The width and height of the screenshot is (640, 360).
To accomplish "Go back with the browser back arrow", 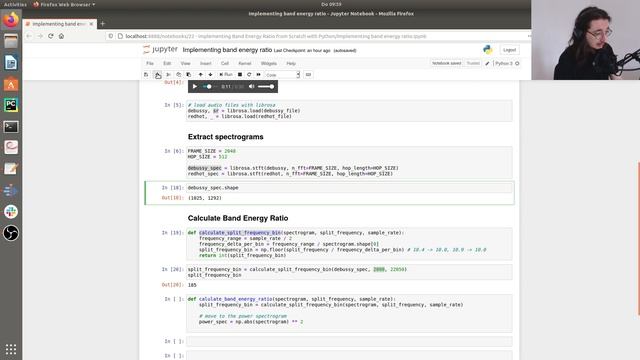I will (29, 36).
